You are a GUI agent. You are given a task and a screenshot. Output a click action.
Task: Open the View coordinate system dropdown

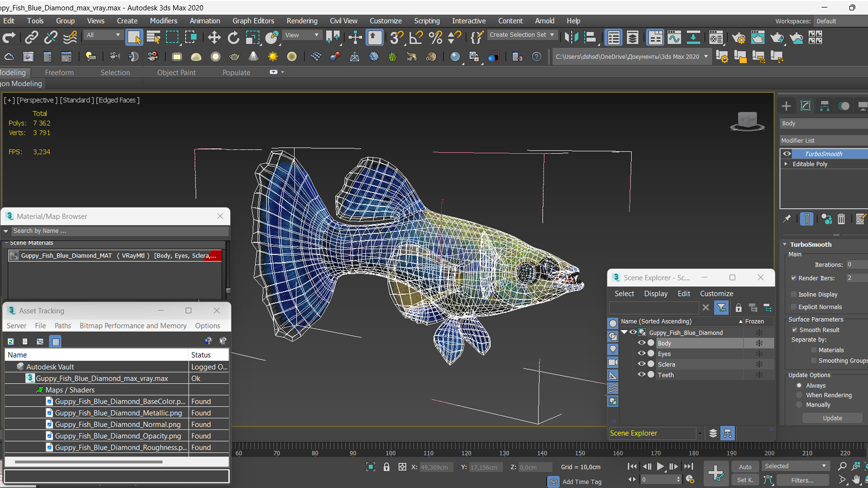(302, 35)
